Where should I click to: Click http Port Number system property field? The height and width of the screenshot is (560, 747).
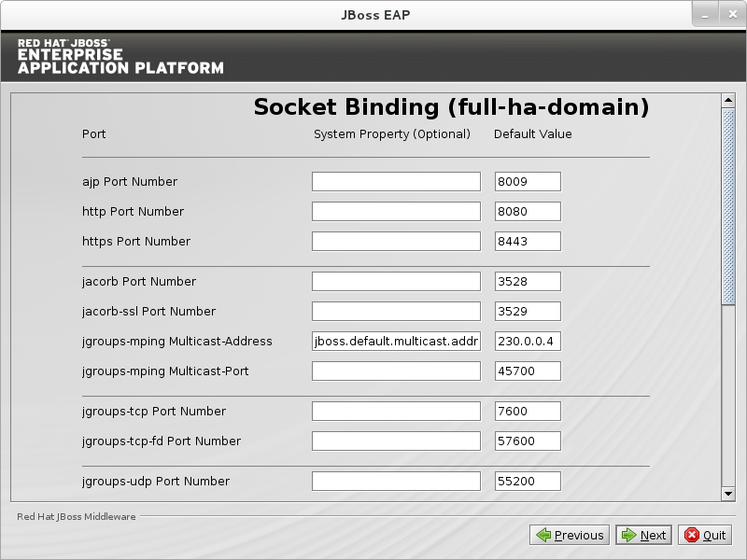pyautogui.click(x=396, y=212)
